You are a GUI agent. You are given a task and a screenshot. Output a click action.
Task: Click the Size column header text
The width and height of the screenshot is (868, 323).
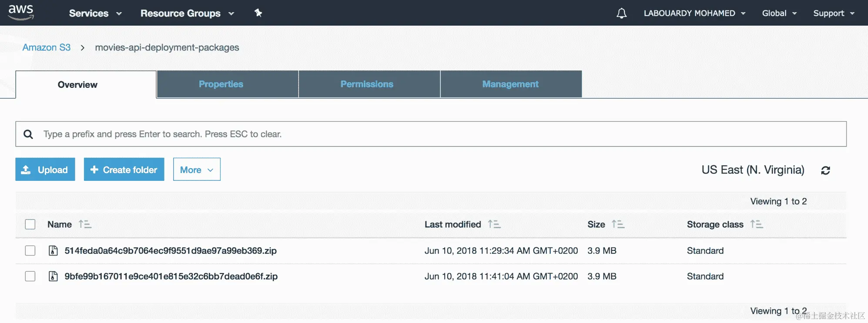pyautogui.click(x=596, y=224)
